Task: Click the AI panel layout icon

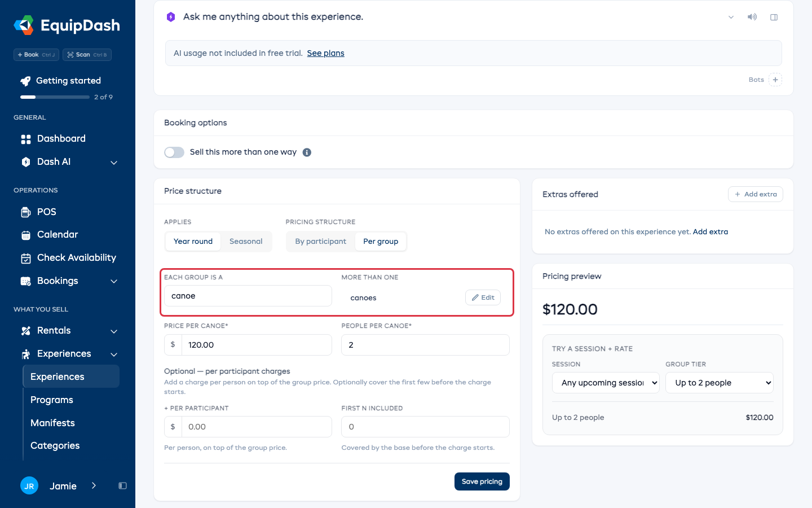Action: (774, 17)
